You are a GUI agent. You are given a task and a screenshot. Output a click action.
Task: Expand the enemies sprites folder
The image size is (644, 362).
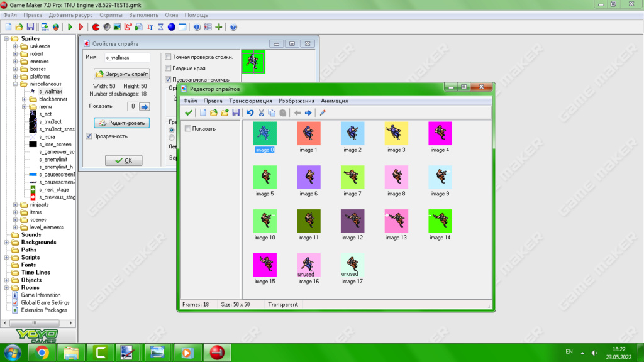coord(16,61)
